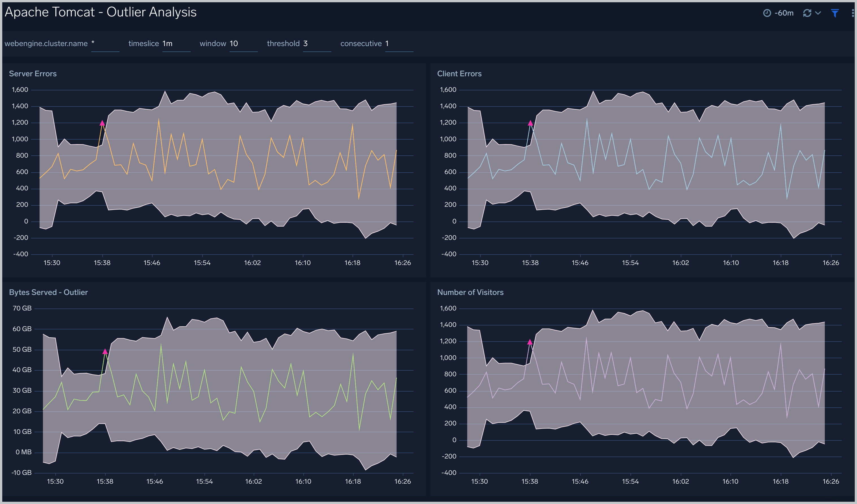Click the Number of Visitors panel title
Viewport: 857px width, 504px height.
[470, 292]
